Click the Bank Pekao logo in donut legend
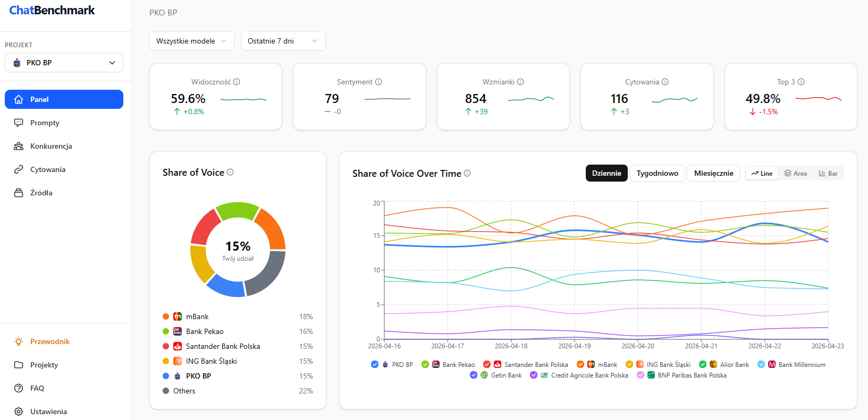The image size is (868, 420). (x=178, y=331)
